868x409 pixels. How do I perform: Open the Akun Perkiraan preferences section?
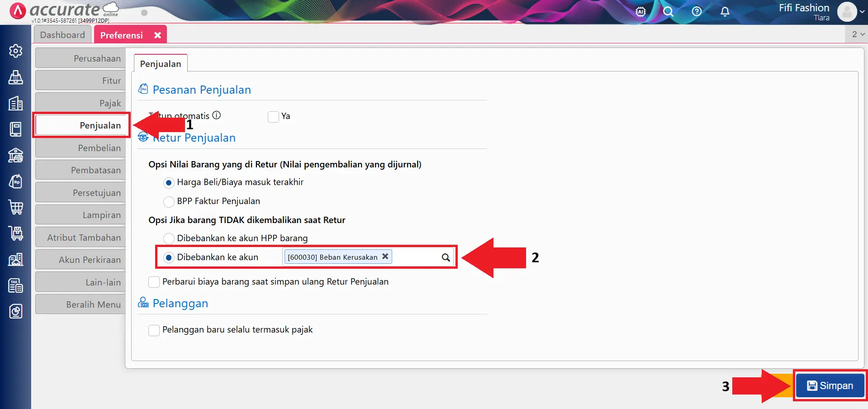[x=81, y=260]
